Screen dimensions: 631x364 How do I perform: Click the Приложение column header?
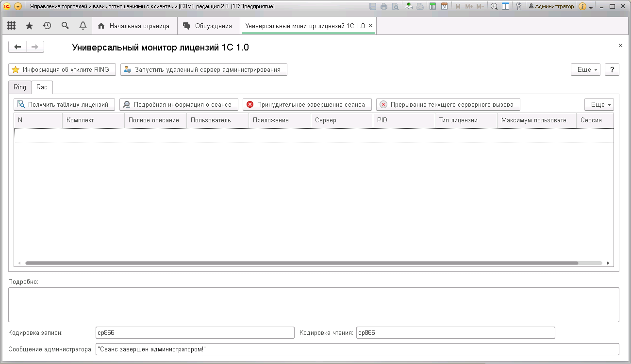280,120
